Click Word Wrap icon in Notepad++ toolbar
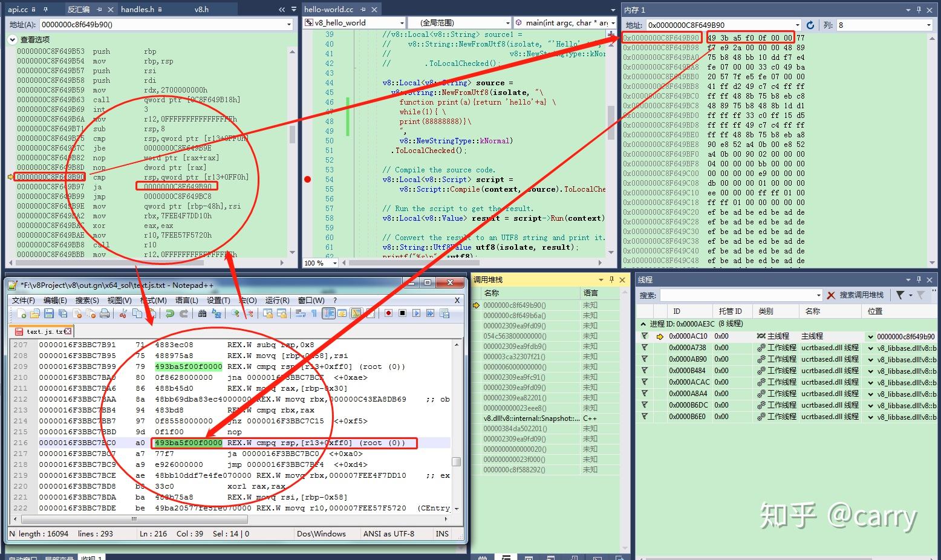 pyautogui.click(x=299, y=313)
